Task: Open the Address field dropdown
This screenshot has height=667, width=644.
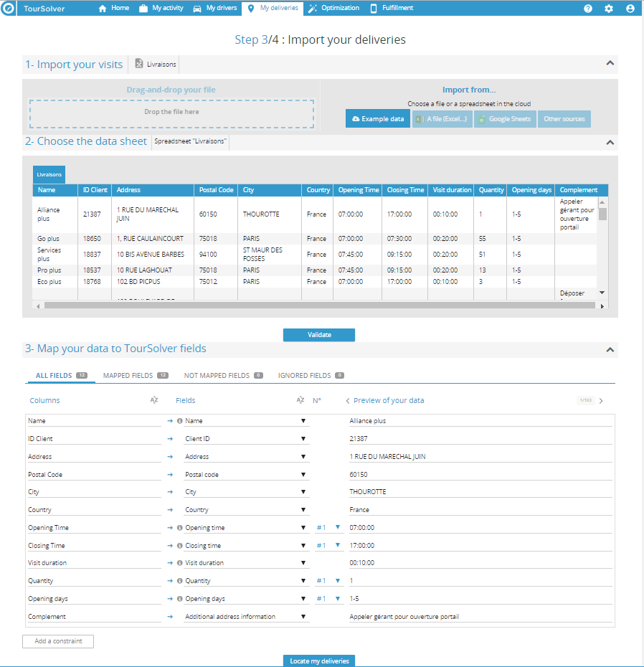Action: (x=247, y=456)
